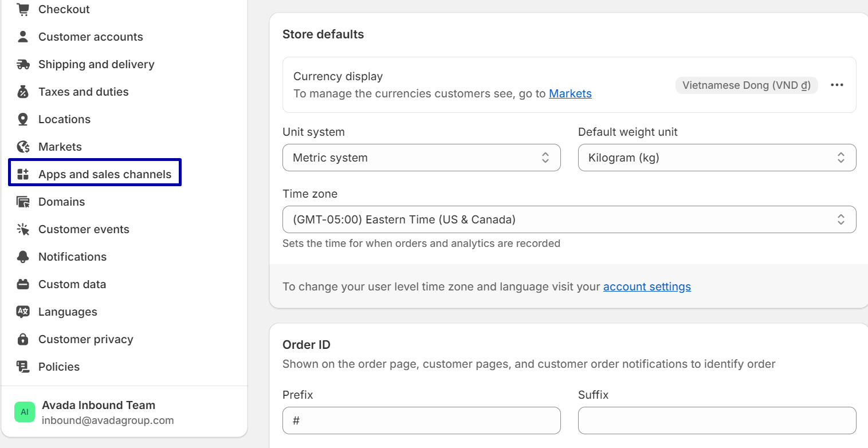
Task: Click the Order ID Suffix field
Action: [717, 421]
